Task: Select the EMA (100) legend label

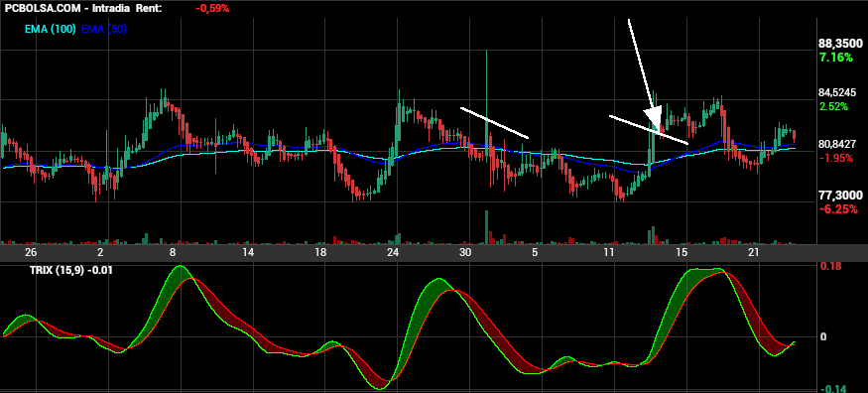Action: [x=51, y=30]
